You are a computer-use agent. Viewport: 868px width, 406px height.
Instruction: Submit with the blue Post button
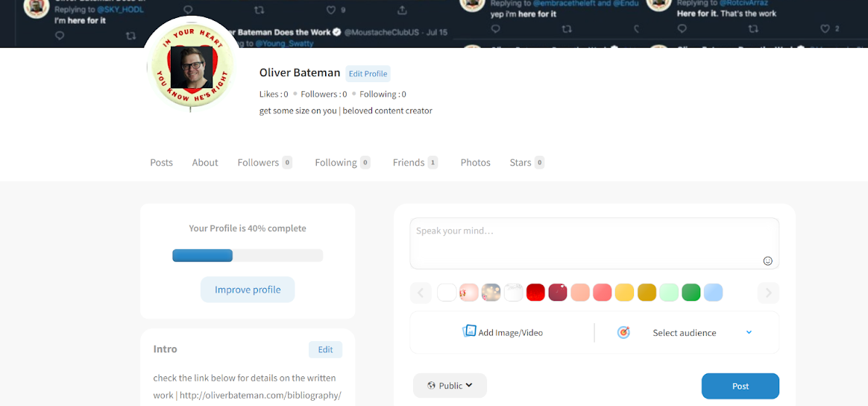coord(740,386)
